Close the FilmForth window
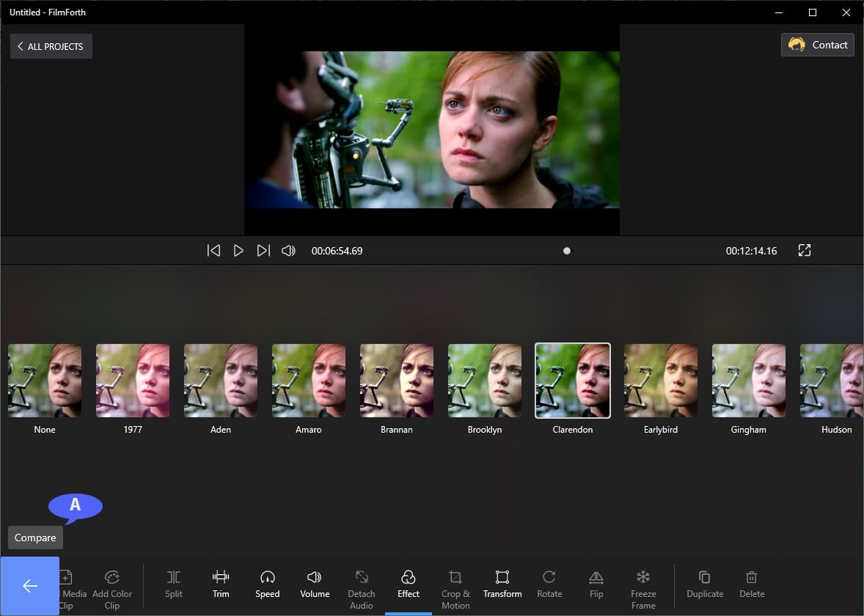Screen dimensions: 864x616 (x=846, y=12)
